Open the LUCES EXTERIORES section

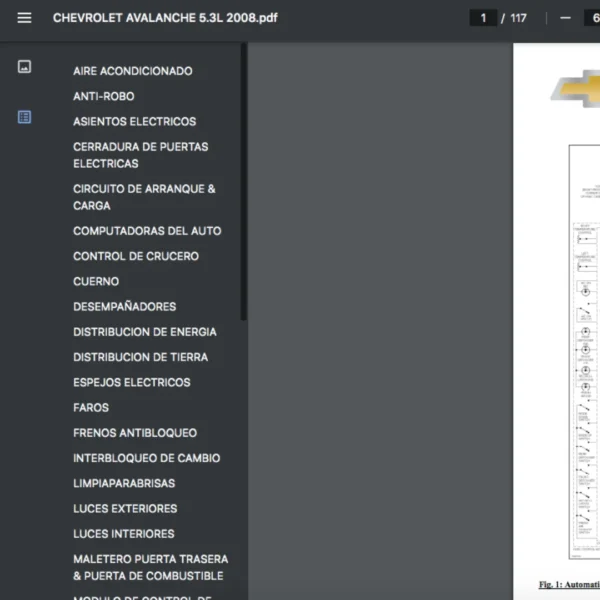click(125, 508)
